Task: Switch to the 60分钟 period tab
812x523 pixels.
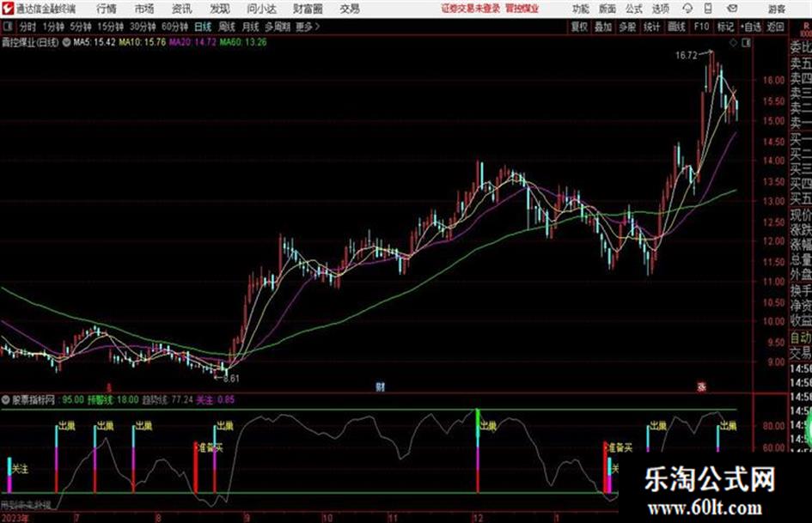Action: 175,27
